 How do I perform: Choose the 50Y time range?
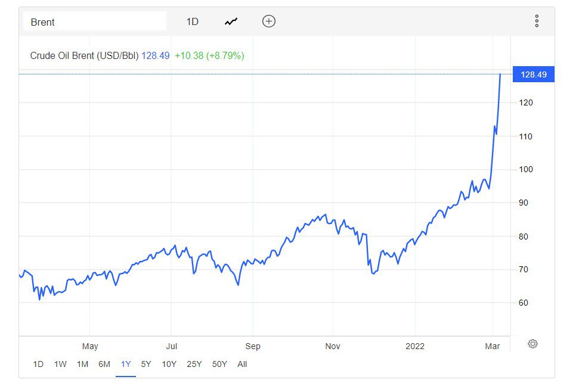219,364
